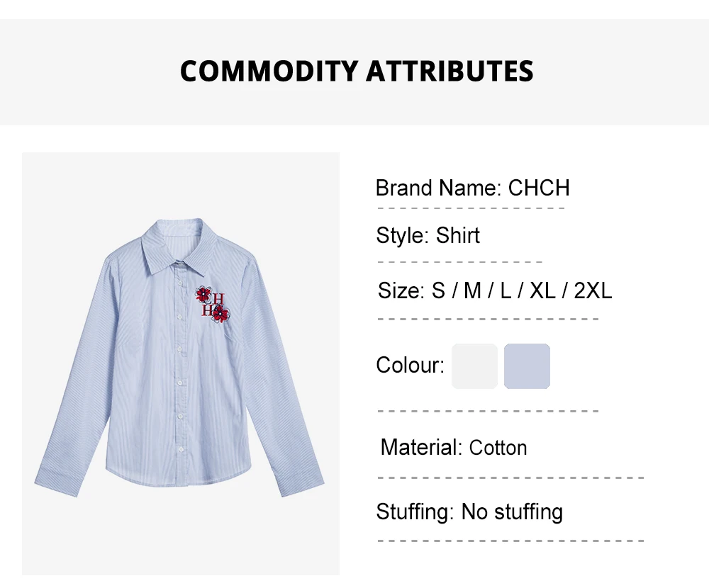Image resolution: width=709 pixels, height=588 pixels.
Task: Select the light blue colour swatch
Action: coord(527,366)
